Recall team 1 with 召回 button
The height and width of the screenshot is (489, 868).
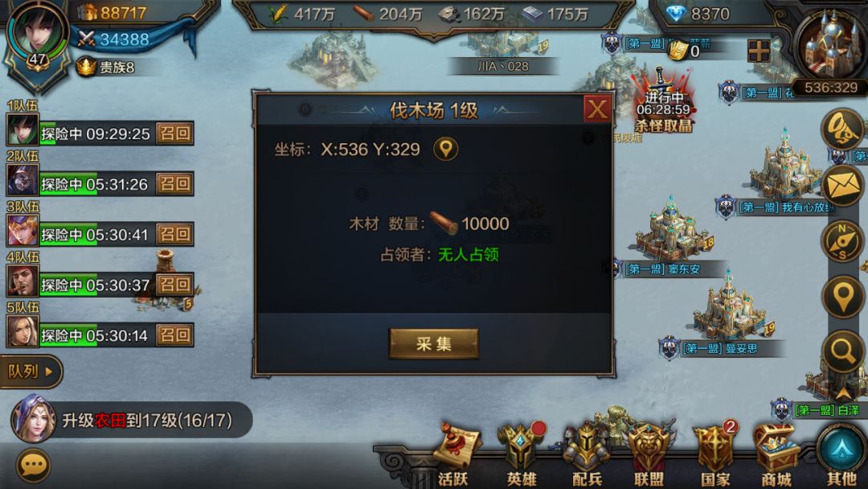point(174,133)
